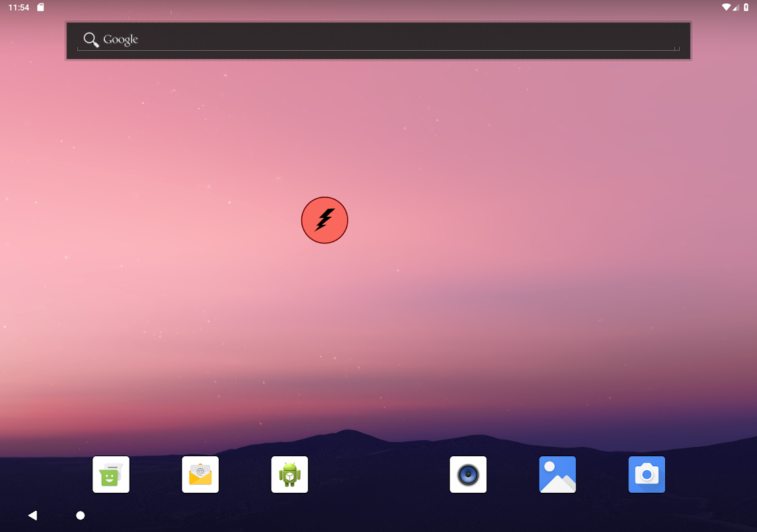Open the green Android robot app
This screenshot has width=757, height=532.
click(289, 475)
